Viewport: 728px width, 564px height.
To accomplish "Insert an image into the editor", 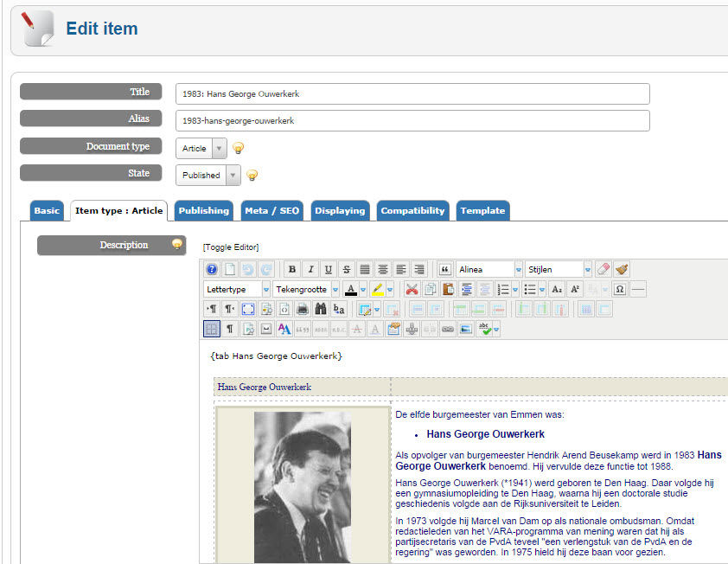I will tap(466, 330).
